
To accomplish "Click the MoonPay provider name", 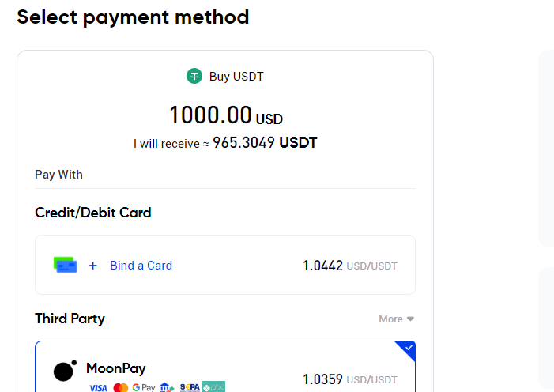I will point(116,368).
